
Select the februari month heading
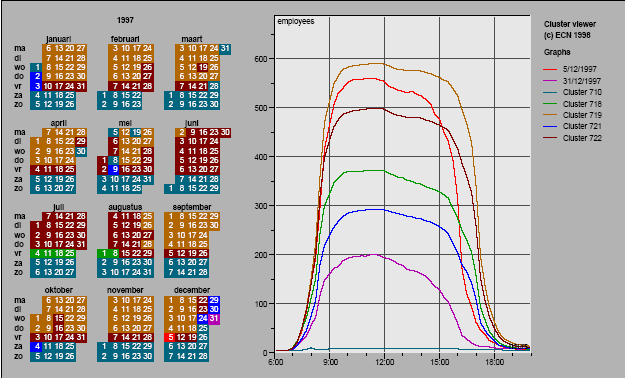[125, 39]
